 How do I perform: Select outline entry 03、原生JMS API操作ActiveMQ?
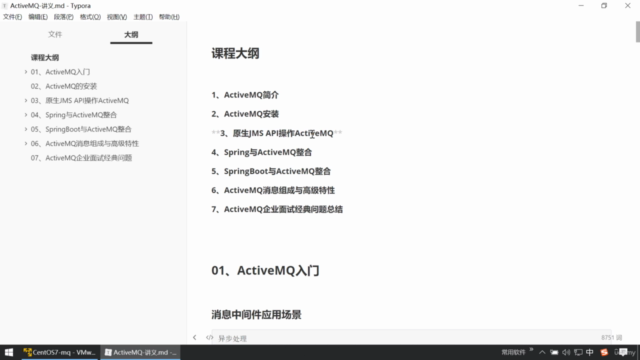[80, 100]
